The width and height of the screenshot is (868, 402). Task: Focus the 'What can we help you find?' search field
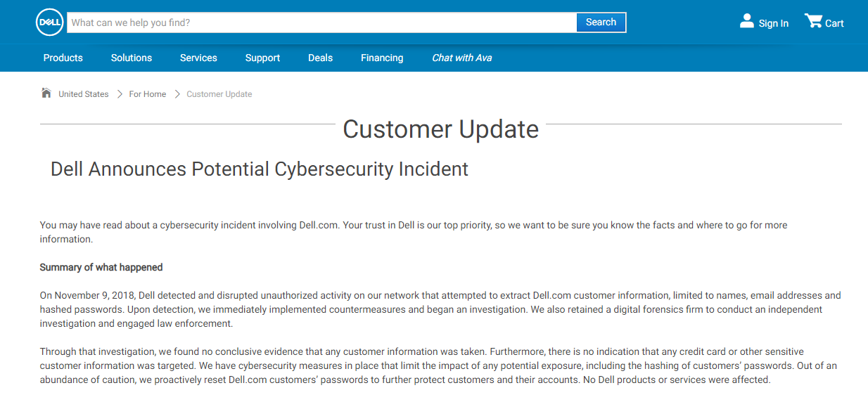coord(322,22)
